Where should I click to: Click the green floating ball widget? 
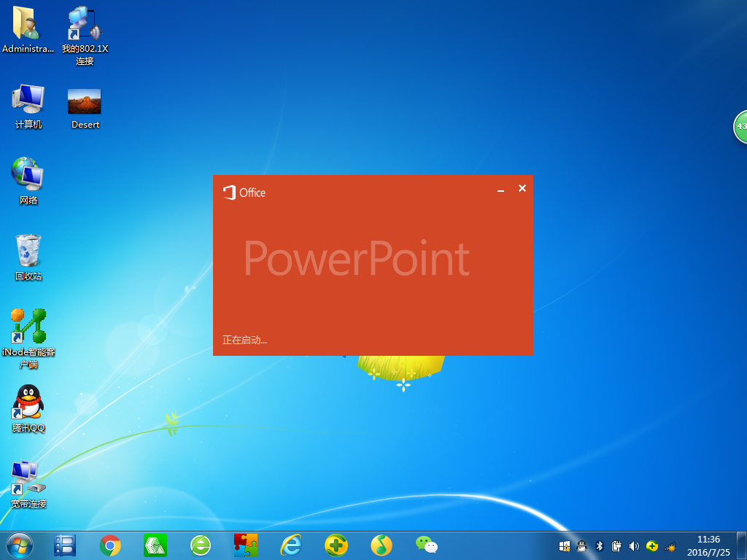pyautogui.click(x=740, y=127)
